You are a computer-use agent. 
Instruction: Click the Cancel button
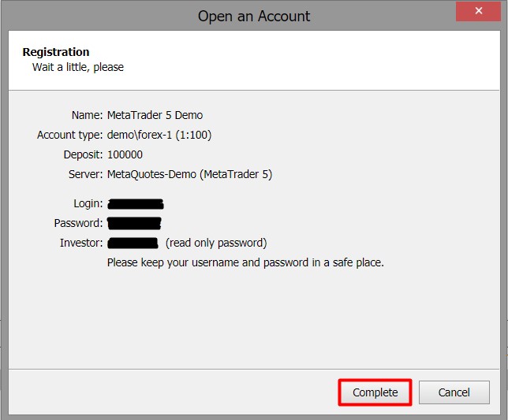coord(454,392)
